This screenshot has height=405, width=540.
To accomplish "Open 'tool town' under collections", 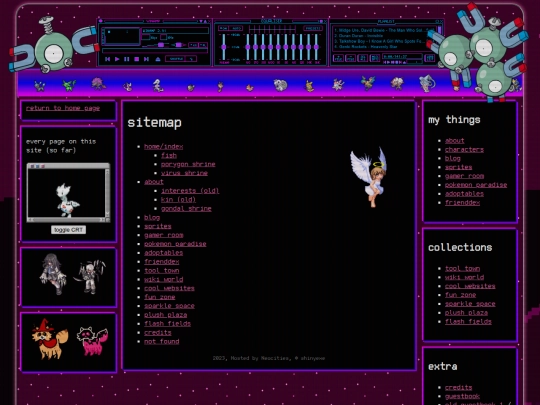I will point(462,268).
